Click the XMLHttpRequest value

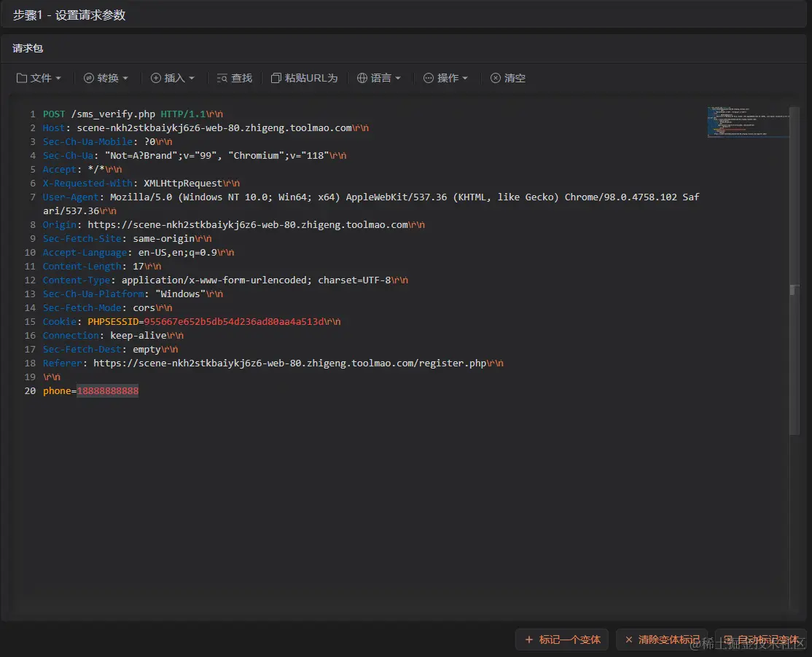[183, 183]
